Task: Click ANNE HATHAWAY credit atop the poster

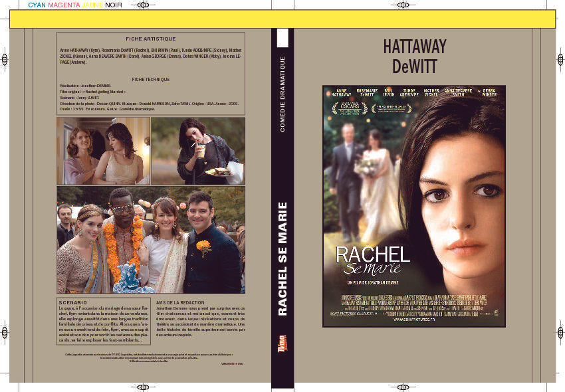Action: 341,92
